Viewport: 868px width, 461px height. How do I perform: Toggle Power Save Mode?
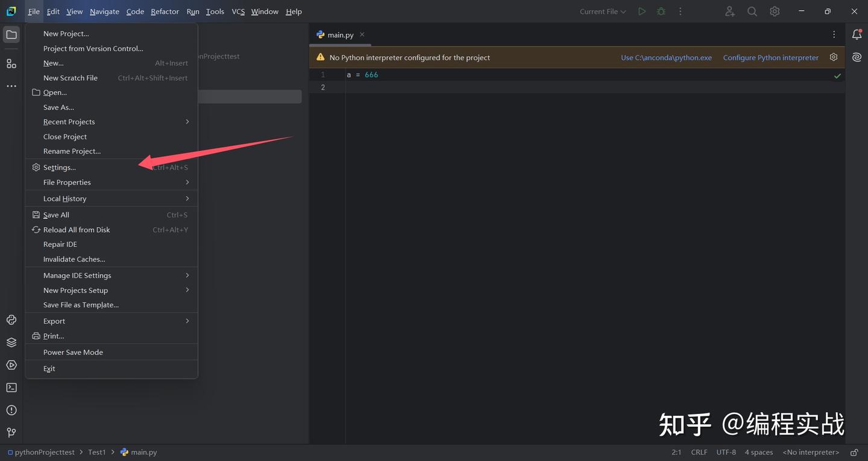click(112, 352)
